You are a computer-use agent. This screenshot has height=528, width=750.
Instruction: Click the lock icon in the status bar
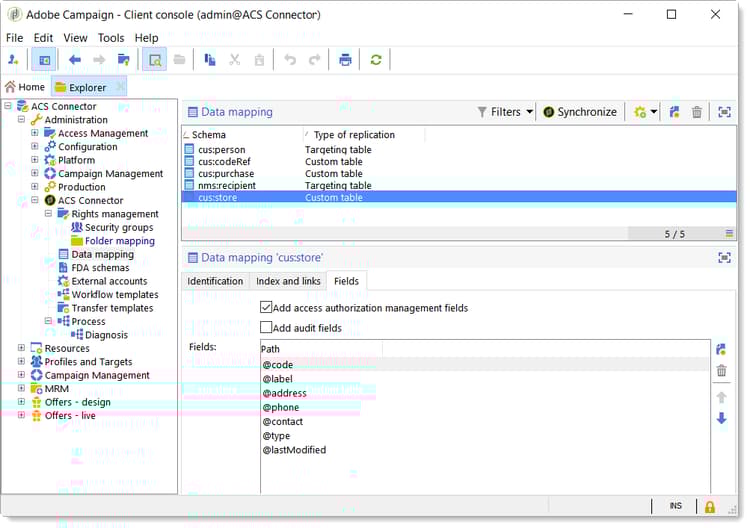pos(710,507)
